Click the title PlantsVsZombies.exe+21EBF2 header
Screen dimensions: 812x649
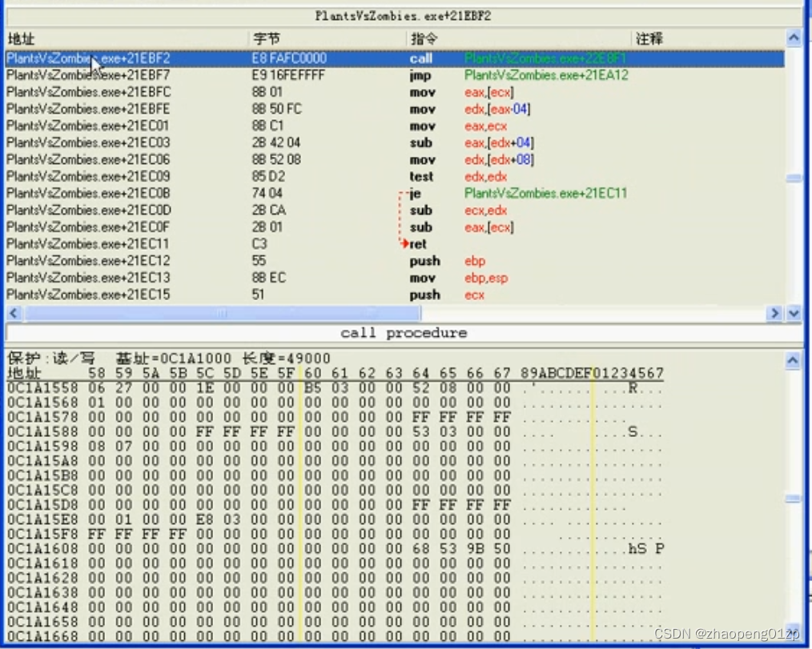404,16
